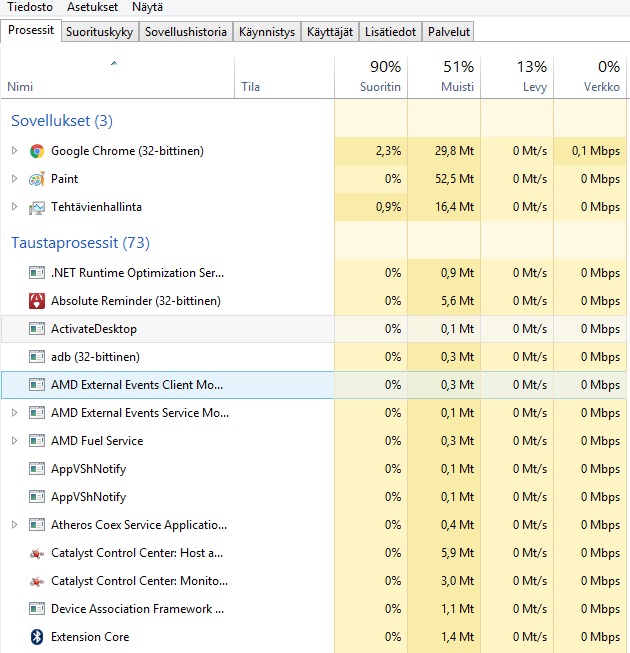Click Catalyst Control Center Monitor icon

(37, 581)
